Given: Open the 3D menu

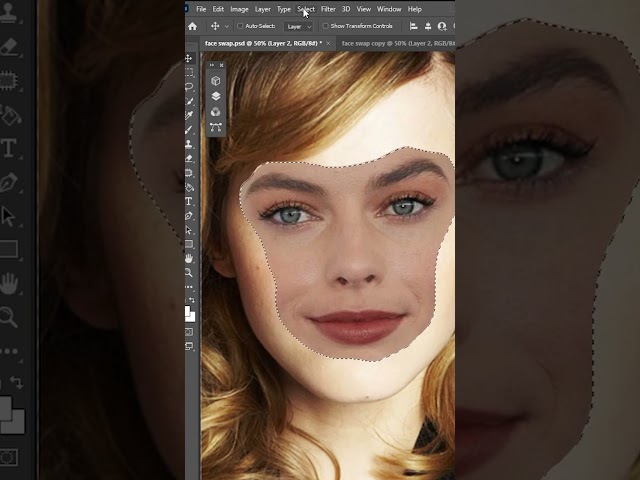Looking at the screenshot, I should tap(346, 9).
